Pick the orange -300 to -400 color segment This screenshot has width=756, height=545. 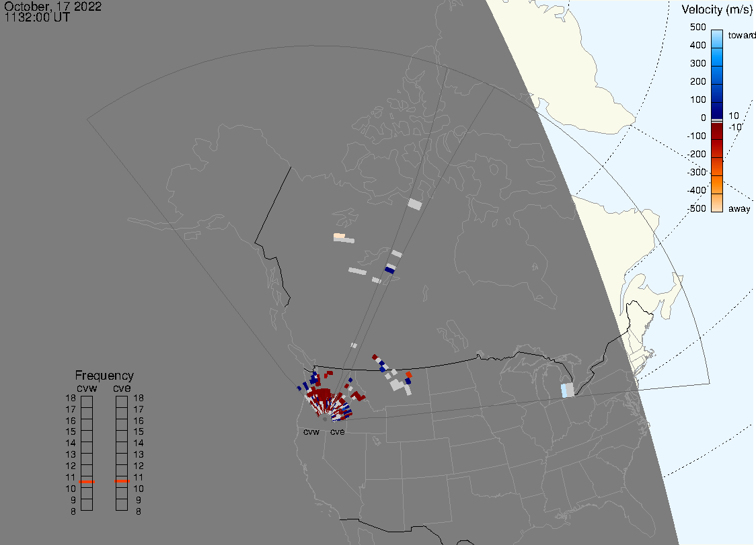(717, 185)
